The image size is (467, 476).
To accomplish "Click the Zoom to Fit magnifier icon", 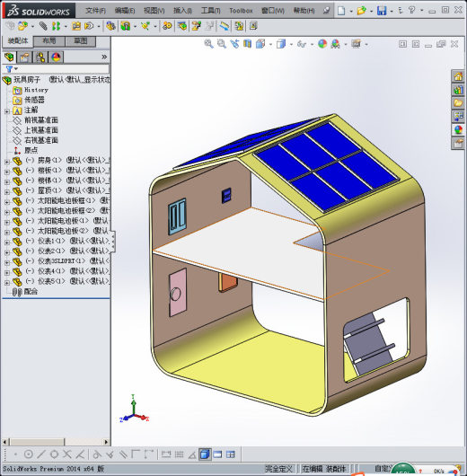I will [x=208, y=44].
